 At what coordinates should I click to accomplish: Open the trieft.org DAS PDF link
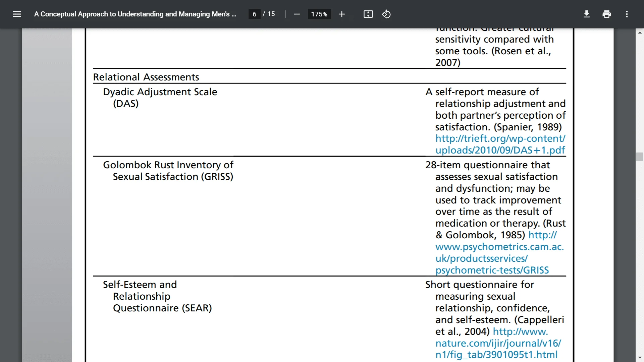[500, 138]
